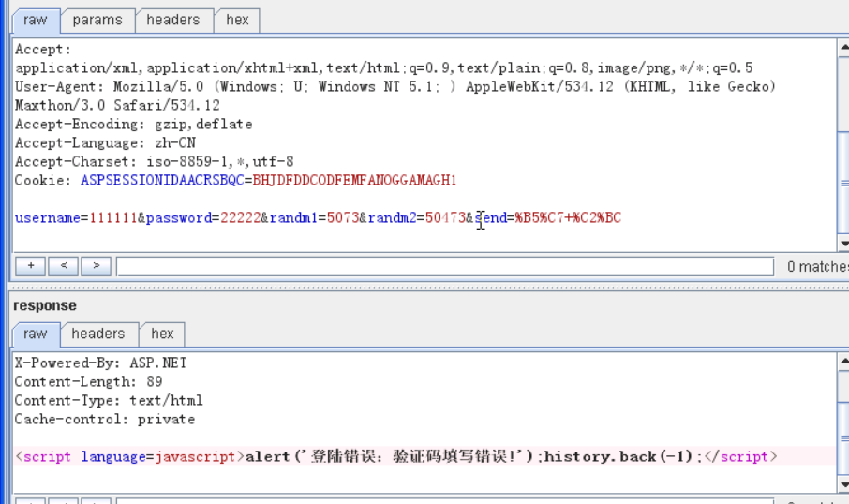Click the 'User-Agent: Mozilla/5.0' header line
This screenshot has height=504, width=849.
coord(395,87)
